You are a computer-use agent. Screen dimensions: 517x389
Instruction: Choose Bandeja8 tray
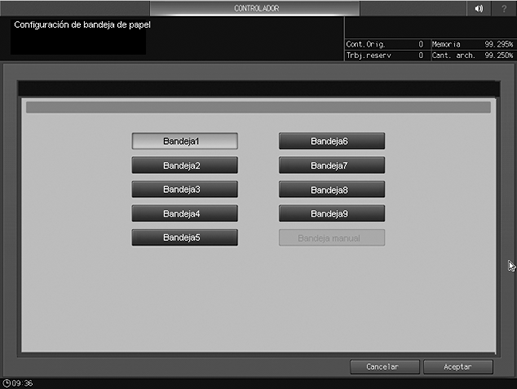click(x=332, y=189)
